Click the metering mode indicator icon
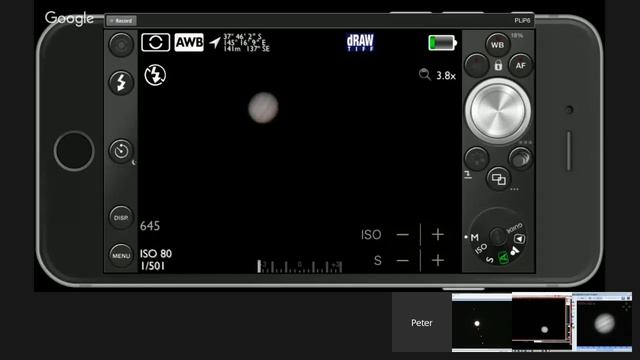The width and height of the screenshot is (640, 360). point(155,42)
